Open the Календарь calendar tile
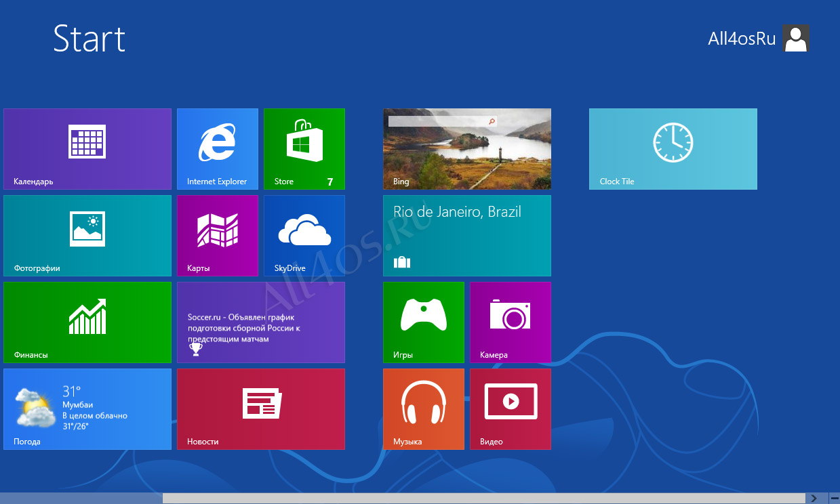This screenshot has width=840, height=504. (x=87, y=149)
